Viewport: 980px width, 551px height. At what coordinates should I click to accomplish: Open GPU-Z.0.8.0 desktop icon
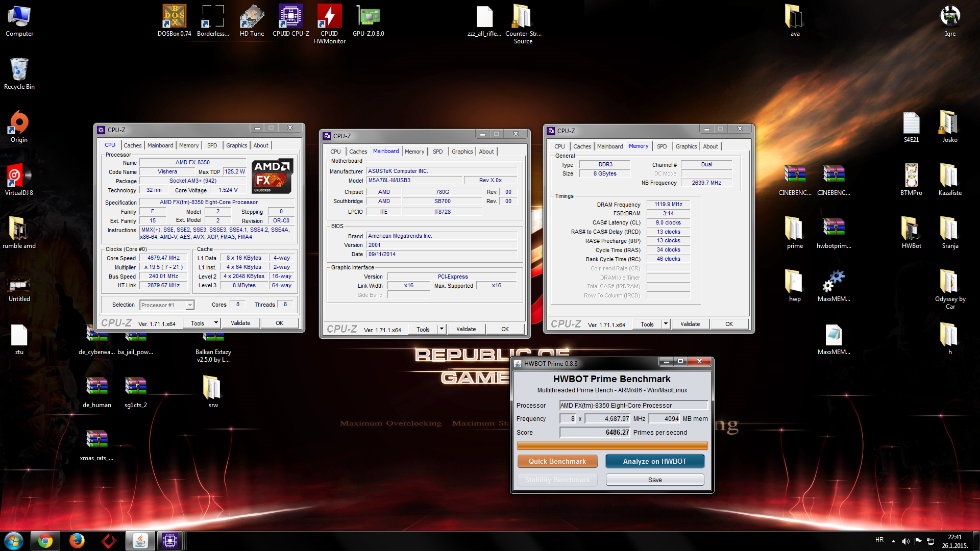[368, 20]
